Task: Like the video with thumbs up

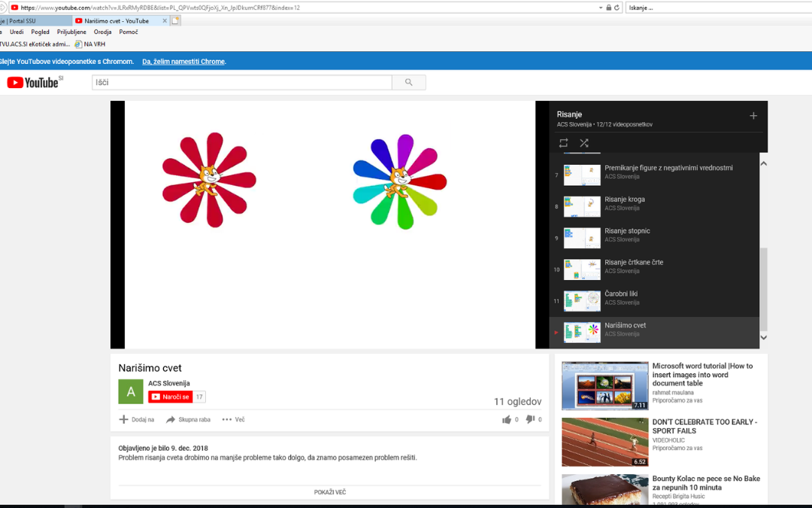Action: coord(507,420)
